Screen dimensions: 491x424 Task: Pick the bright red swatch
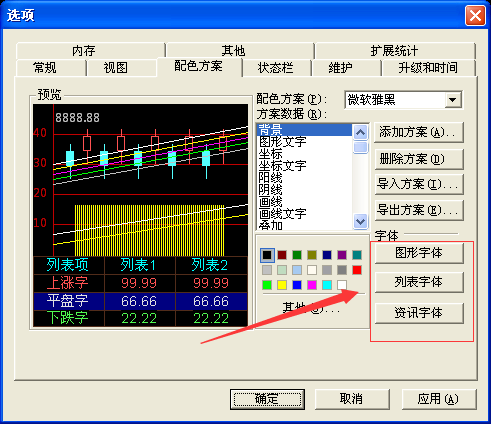tap(357, 270)
